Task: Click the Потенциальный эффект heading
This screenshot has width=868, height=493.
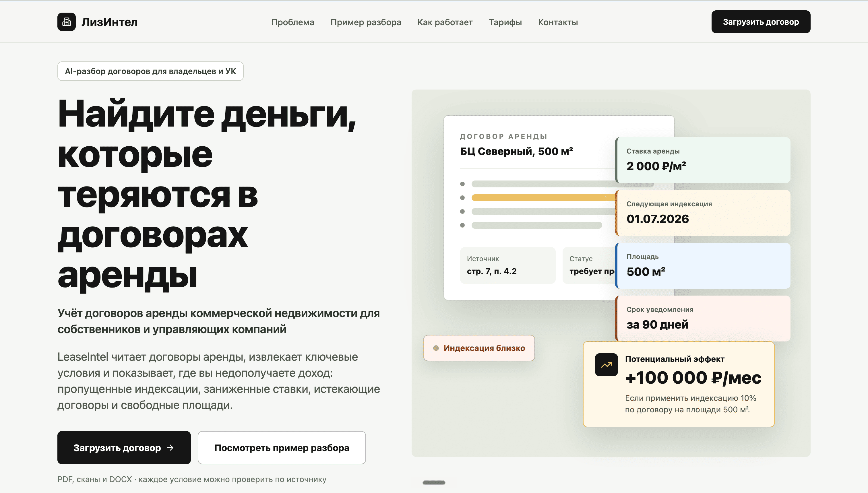Action: coord(675,359)
